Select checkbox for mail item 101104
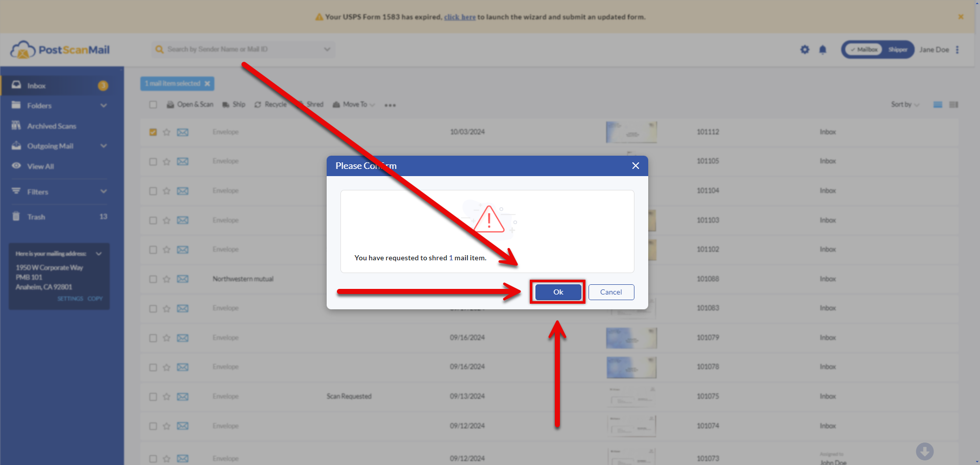This screenshot has height=465, width=980. tap(153, 191)
